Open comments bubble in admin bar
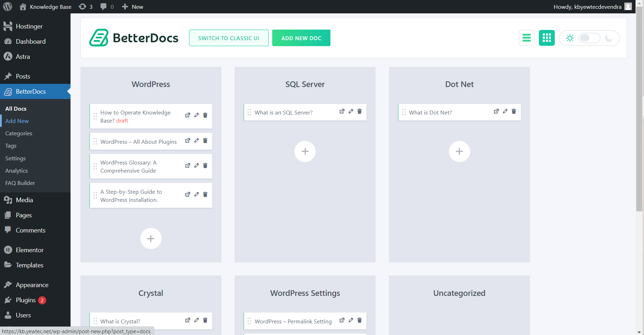 (x=107, y=7)
